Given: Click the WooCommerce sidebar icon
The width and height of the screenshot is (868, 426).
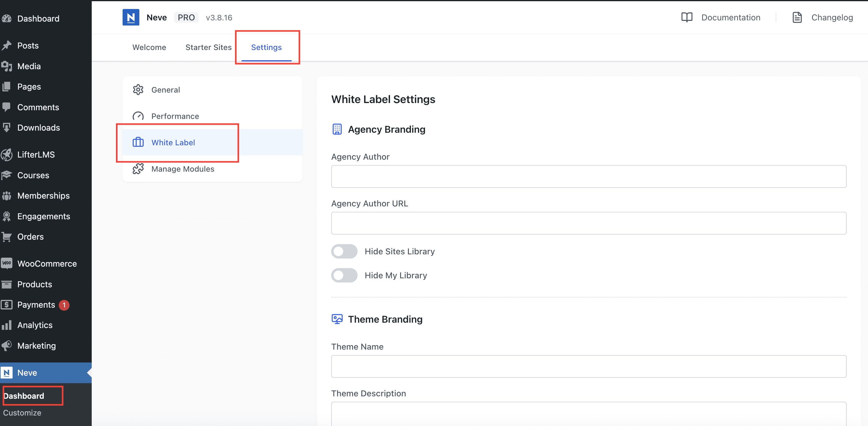Looking at the screenshot, I should tap(6, 263).
